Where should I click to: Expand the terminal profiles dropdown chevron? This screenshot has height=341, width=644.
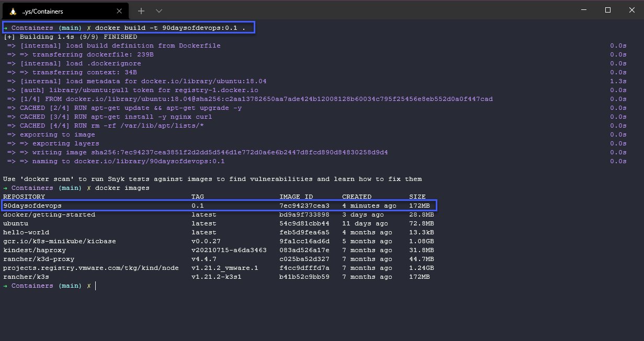[159, 10]
